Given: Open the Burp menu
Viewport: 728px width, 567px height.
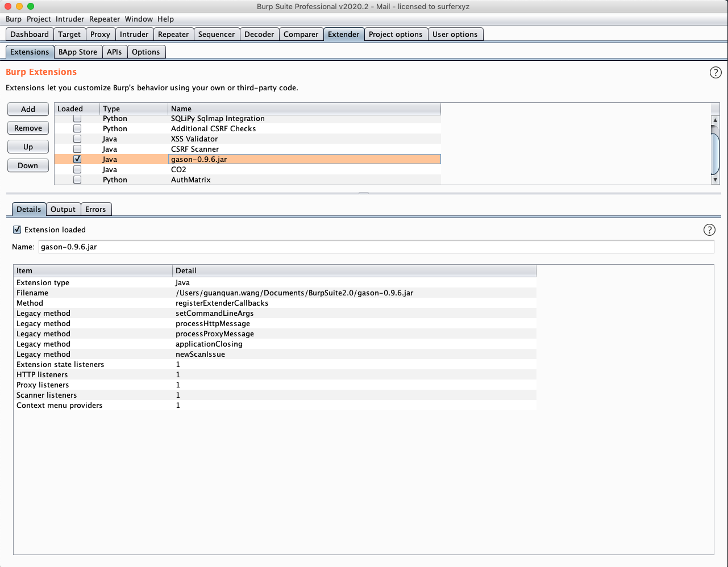Looking at the screenshot, I should point(14,19).
